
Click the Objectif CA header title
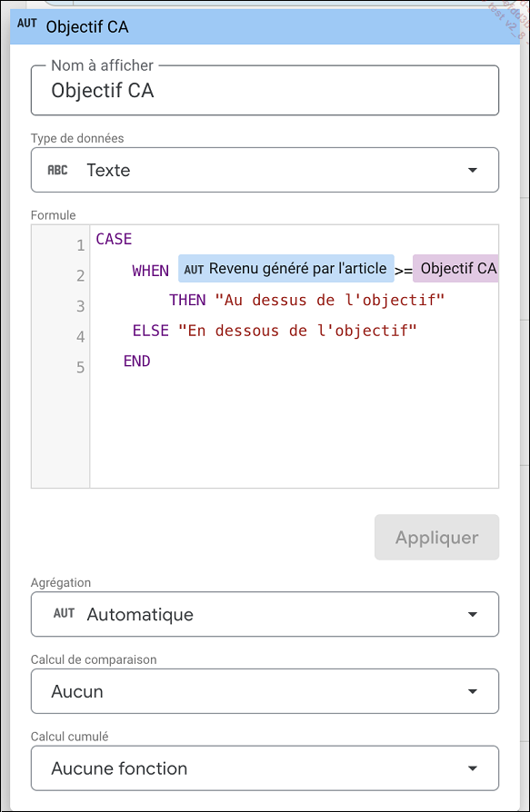[87, 26]
